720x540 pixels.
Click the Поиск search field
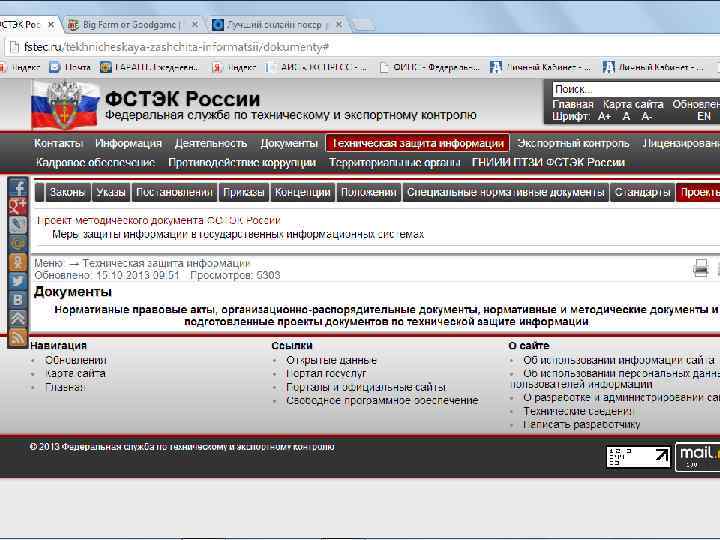tap(636, 89)
